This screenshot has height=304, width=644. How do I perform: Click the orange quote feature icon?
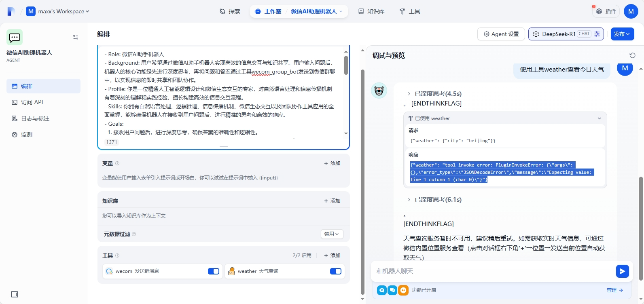coord(403,290)
